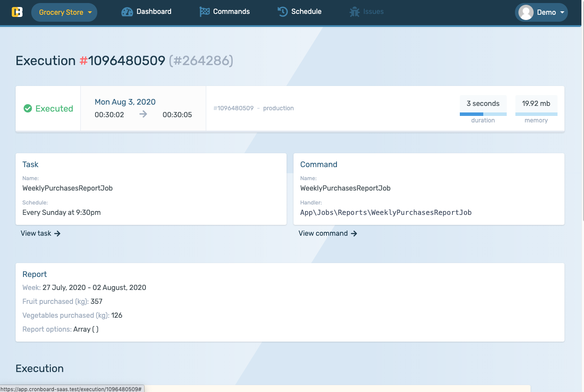Follow the View task link

[x=36, y=234]
